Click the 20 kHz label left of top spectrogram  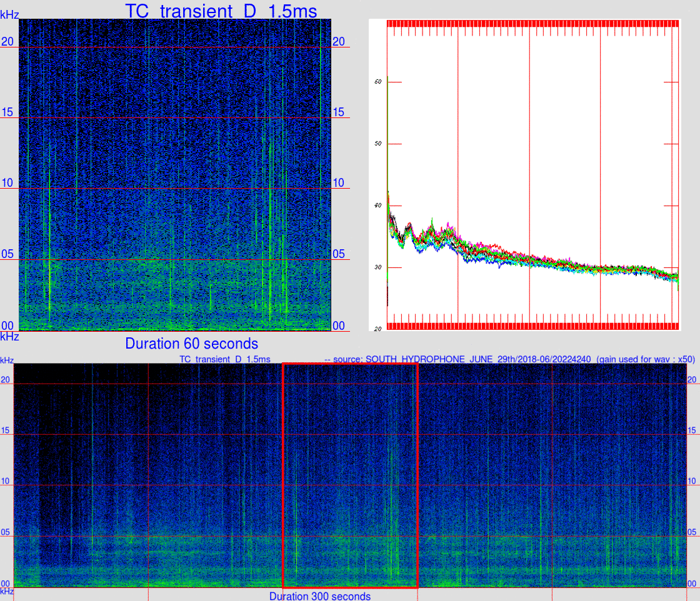pos(7,41)
